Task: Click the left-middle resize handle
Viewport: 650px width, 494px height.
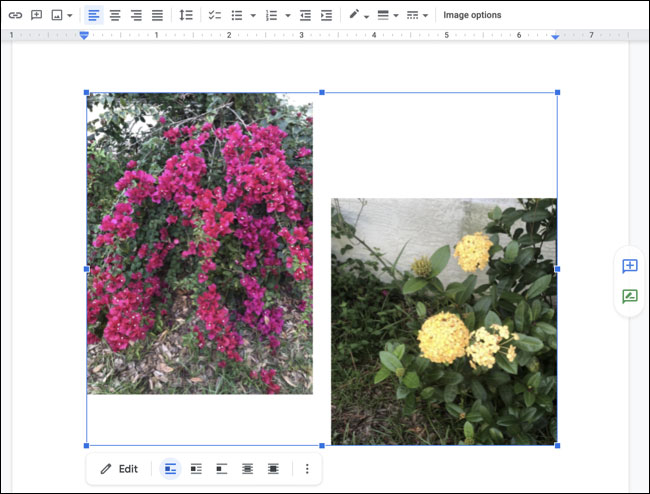Action: point(86,269)
